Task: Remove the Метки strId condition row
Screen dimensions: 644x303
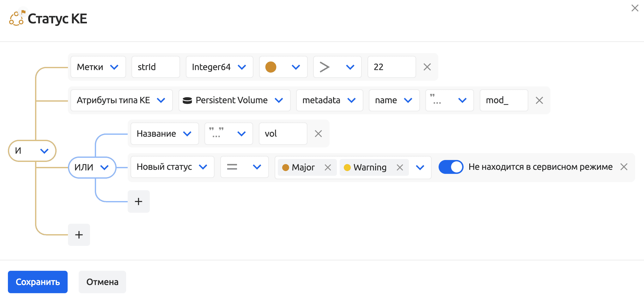Action: pos(427,67)
